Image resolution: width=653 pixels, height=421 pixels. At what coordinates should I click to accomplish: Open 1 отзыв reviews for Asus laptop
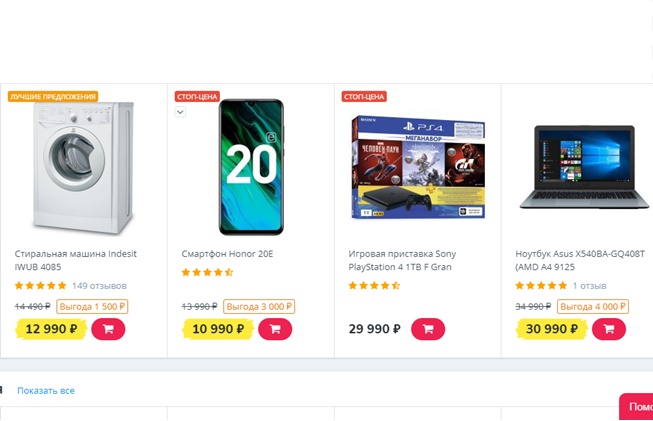[x=589, y=285]
